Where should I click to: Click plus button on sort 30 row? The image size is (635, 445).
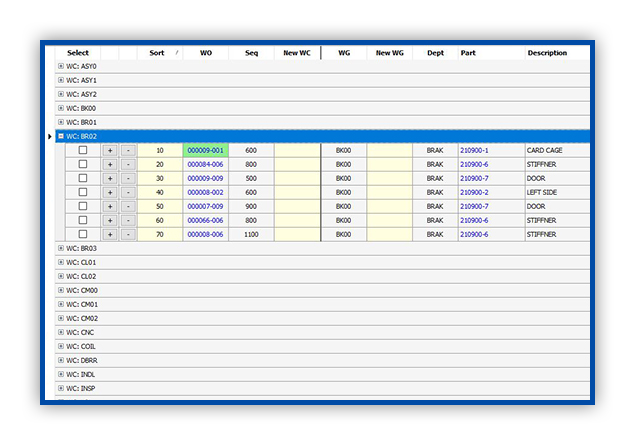point(110,179)
